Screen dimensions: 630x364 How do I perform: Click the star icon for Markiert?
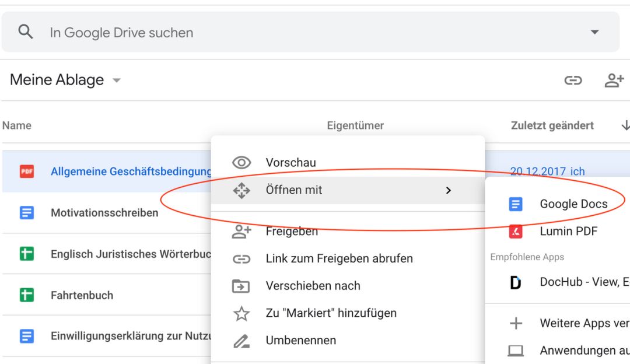click(242, 313)
